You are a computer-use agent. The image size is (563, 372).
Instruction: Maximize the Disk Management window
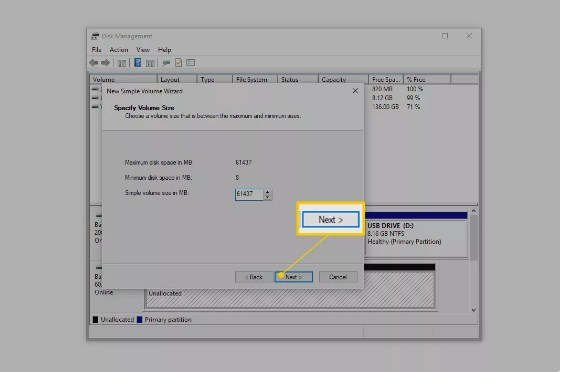[x=445, y=36]
